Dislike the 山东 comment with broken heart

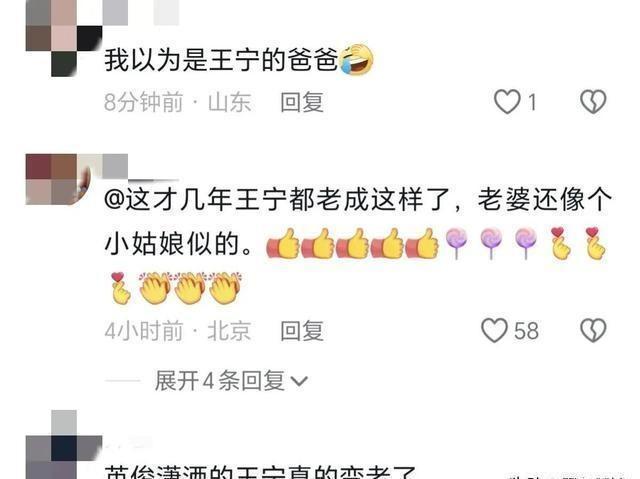[593, 102]
